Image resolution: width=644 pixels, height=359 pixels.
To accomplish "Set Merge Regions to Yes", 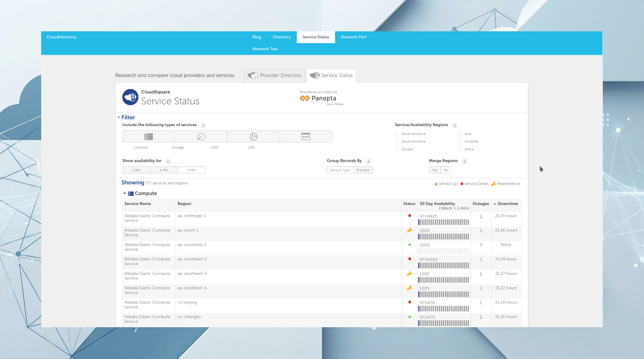I will 434,170.
